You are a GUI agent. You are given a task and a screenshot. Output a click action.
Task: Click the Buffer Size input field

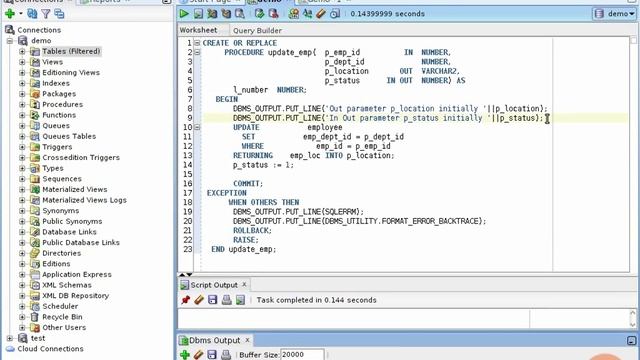click(x=302, y=355)
